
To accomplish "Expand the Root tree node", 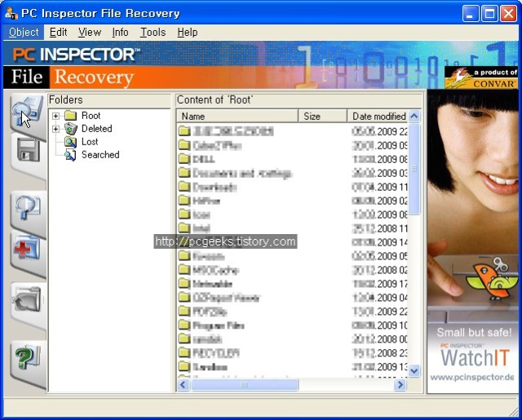I will coord(56,116).
